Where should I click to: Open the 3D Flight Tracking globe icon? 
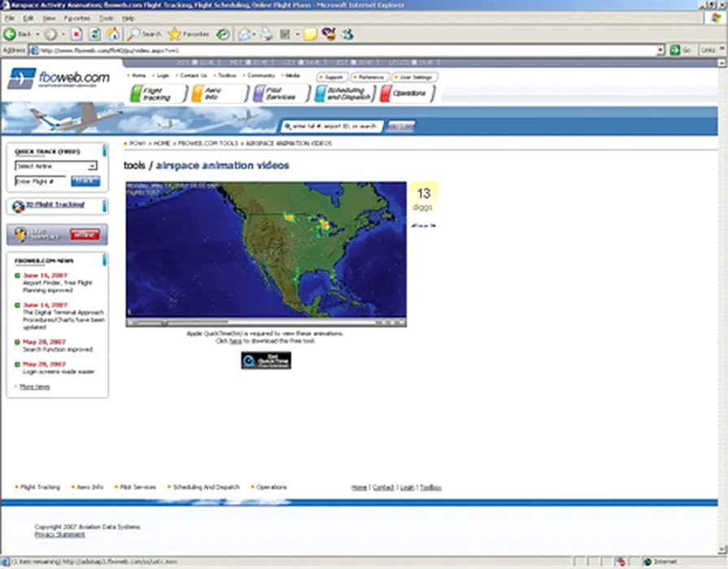(x=18, y=206)
